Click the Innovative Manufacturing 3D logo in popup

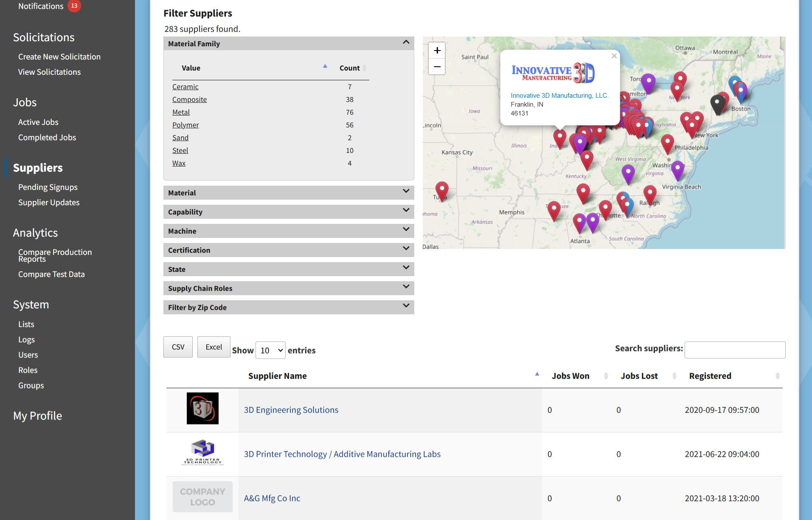(x=553, y=73)
